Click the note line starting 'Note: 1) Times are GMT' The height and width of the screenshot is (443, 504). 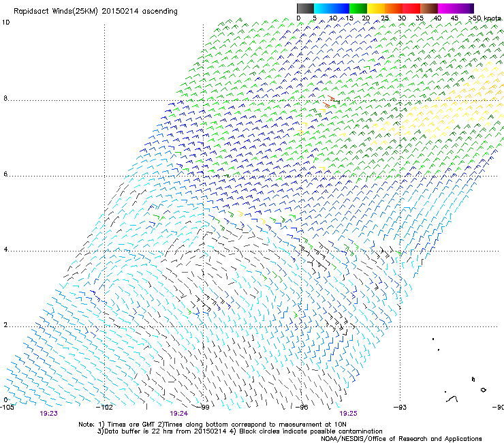click(x=212, y=425)
